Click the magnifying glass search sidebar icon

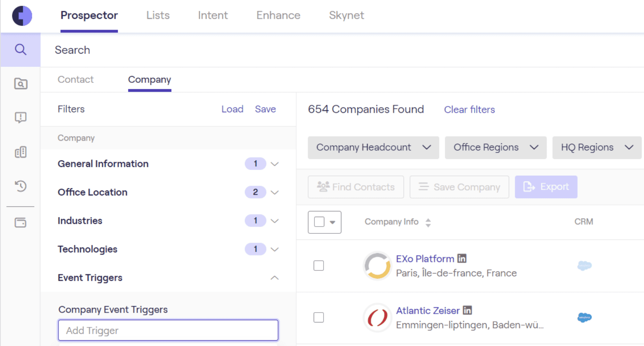[x=21, y=50]
